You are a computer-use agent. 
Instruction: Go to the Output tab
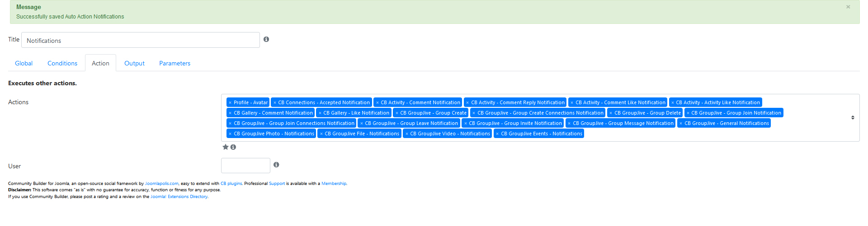tap(134, 63)
